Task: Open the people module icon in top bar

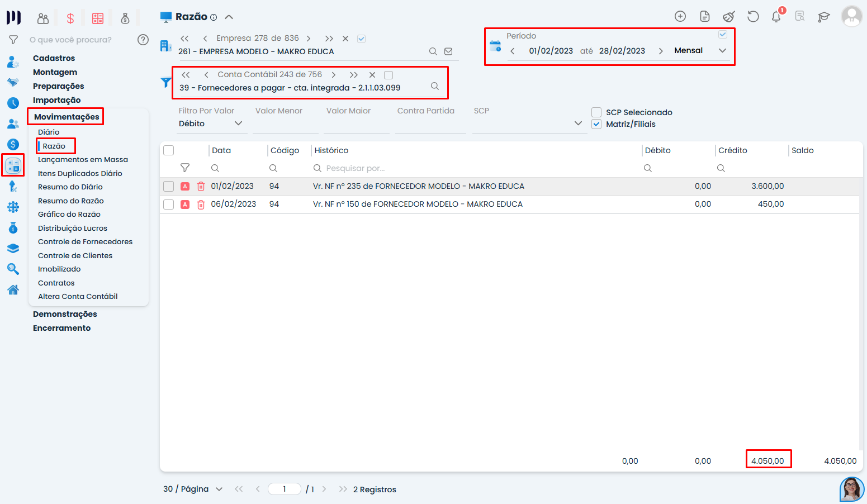Action: click(x=43, y=18)
